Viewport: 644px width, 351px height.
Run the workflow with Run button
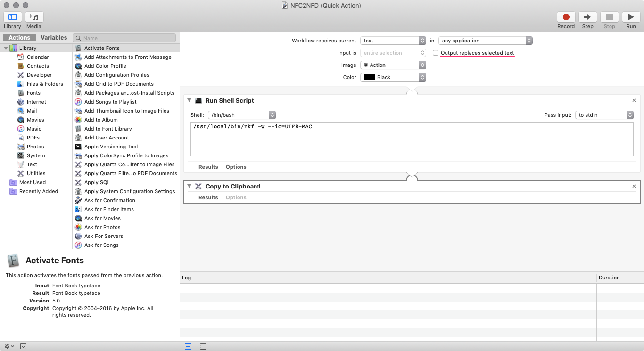pyautogui.click(x=631, y=17)
